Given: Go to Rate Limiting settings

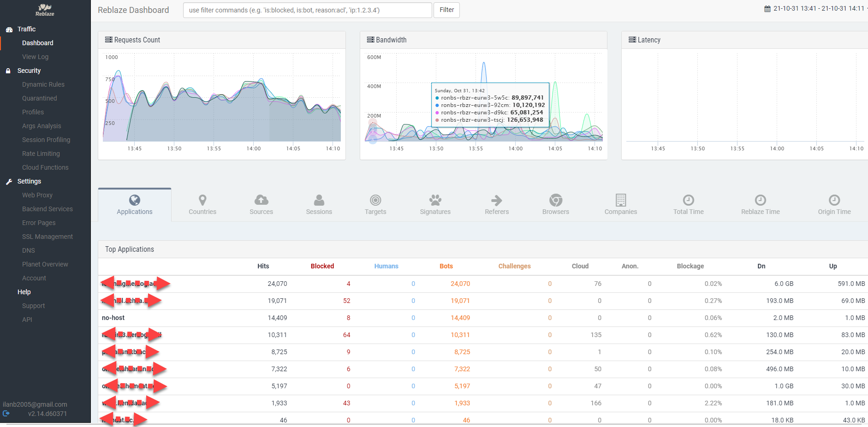Looking at the screenshot, I should click(41, 154).
